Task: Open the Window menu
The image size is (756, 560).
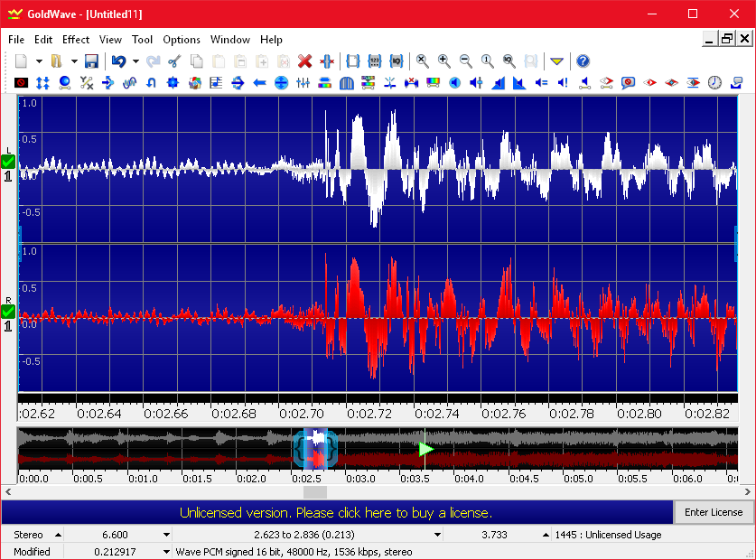Action: pyautogui.click(x=230, y=40)
